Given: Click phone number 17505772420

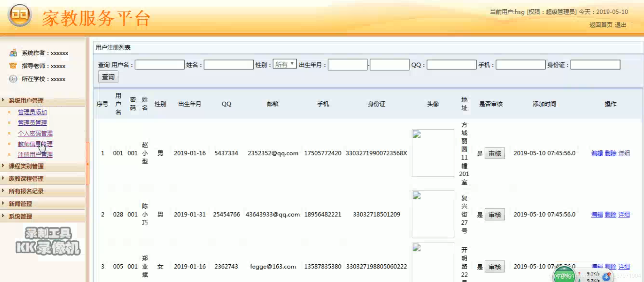Looking at the screenshot, I should click(323, 153).
